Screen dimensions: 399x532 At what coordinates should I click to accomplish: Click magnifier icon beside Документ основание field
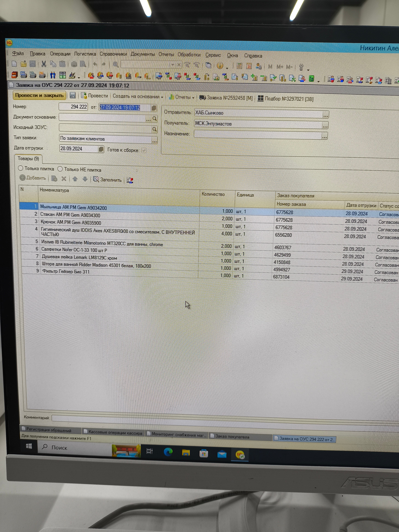155,119
